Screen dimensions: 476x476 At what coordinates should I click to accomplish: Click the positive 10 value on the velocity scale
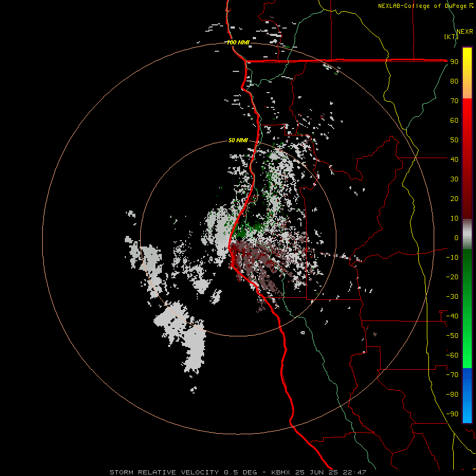point(454,218)
